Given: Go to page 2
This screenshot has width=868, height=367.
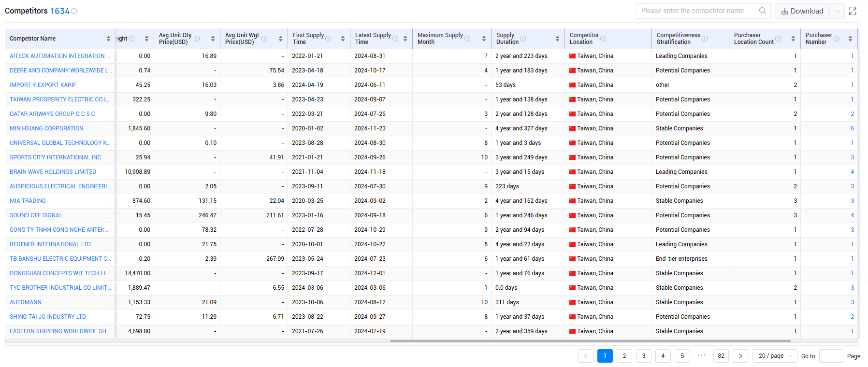Looking at the screenshot, I should [x=624, y=356].
